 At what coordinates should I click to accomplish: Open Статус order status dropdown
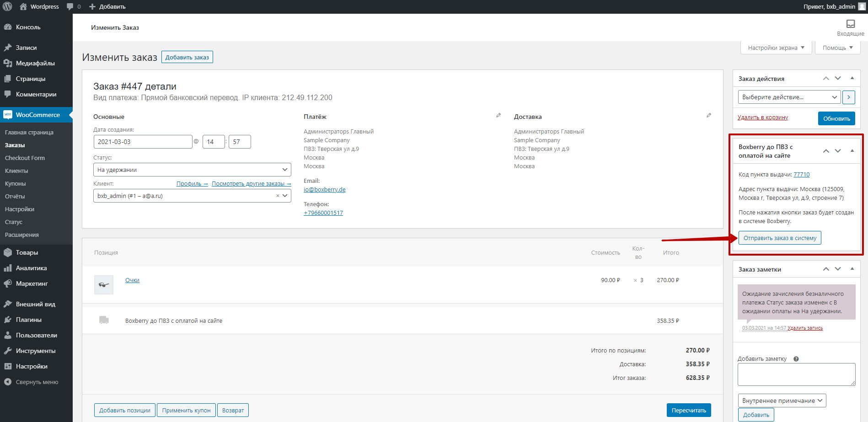tap(192, 170)
